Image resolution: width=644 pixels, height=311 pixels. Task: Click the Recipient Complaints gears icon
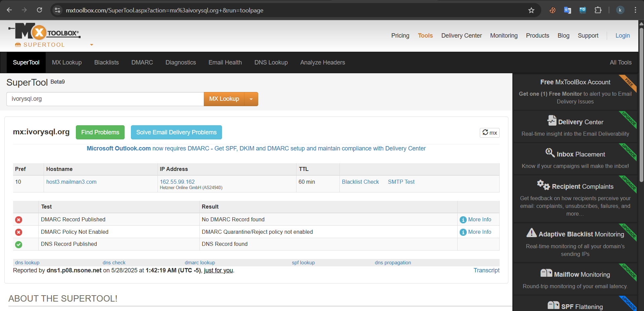point(543,185)
